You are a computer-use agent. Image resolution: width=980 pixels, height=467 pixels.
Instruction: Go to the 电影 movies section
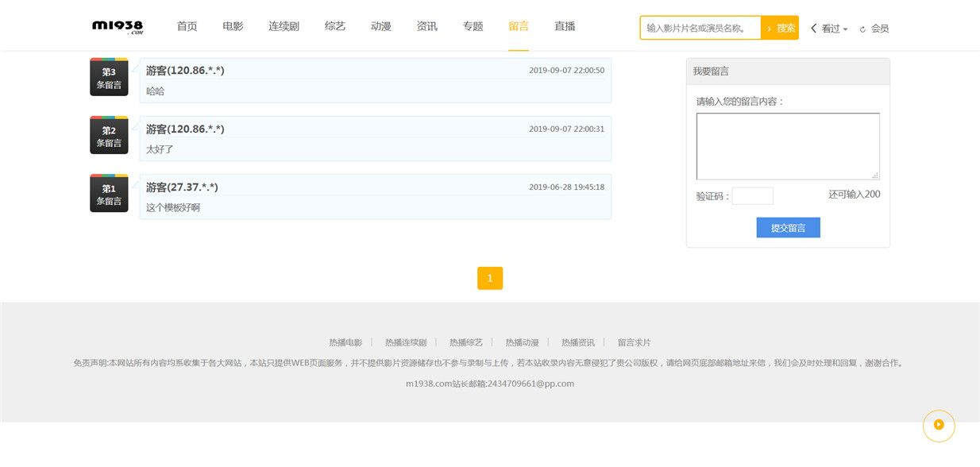pos(233,26)
